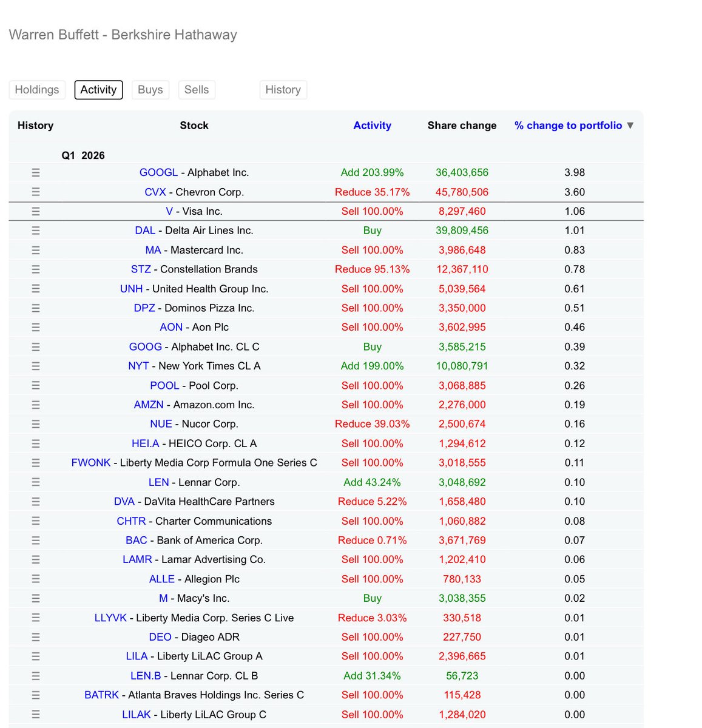Open history icon for Diageo ADR row
The height and width of the screenshot is (728, 702).
(x=36, y=637)
